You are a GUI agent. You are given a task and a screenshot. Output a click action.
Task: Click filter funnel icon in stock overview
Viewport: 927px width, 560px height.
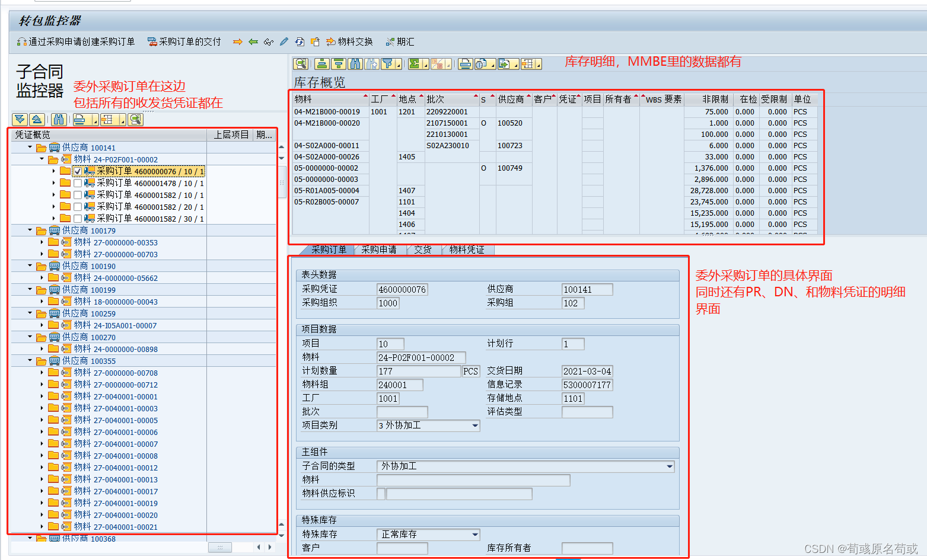(387, 63)
